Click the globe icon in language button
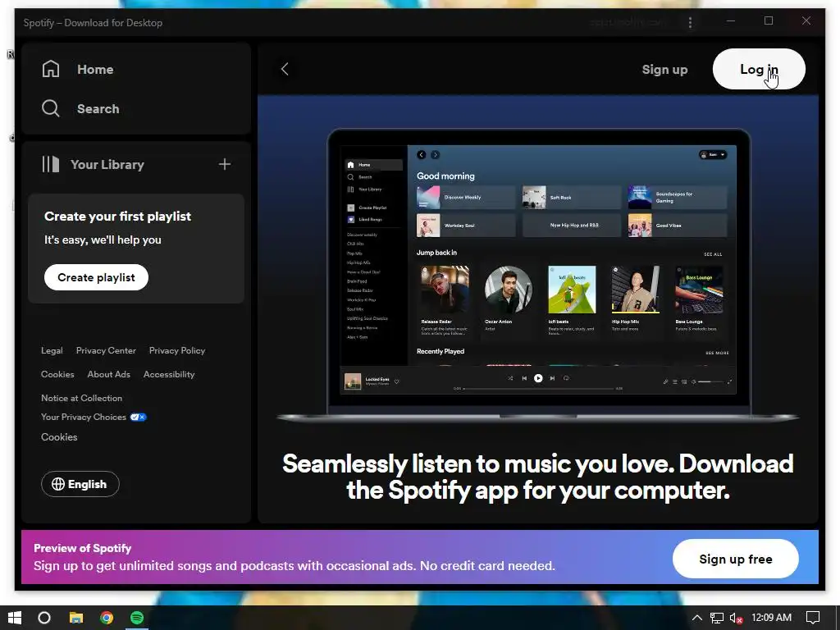This screenshot has height=630, width=840. point(58,484)
